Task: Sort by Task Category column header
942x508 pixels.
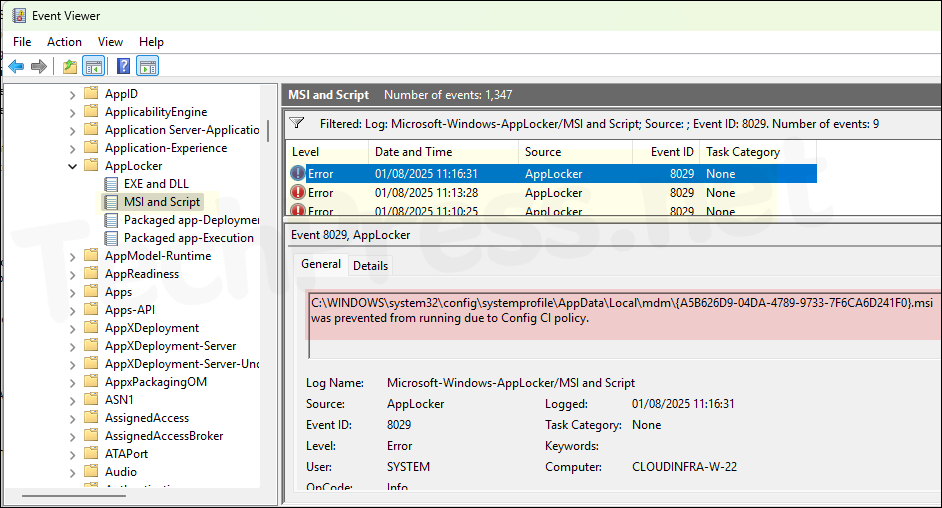Action: pyautogui.click(x=758, y=152)
